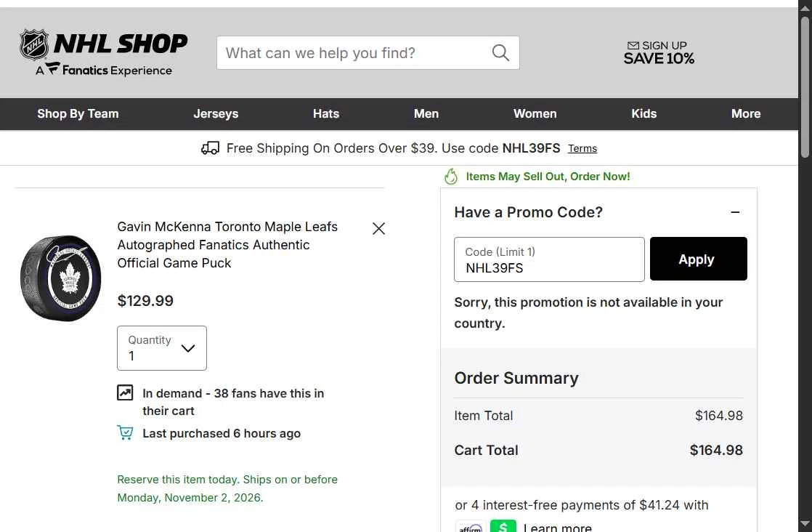
Task: Open the free shipping Terms link
Action: pyautogui.click(x=582, y=149)
